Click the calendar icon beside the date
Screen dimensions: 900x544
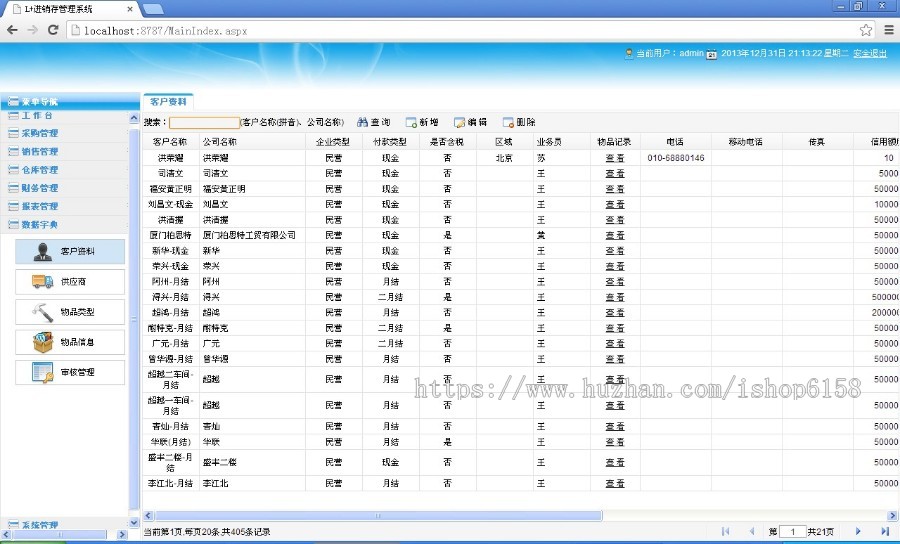pyautogui.click(x=711, y=54)
